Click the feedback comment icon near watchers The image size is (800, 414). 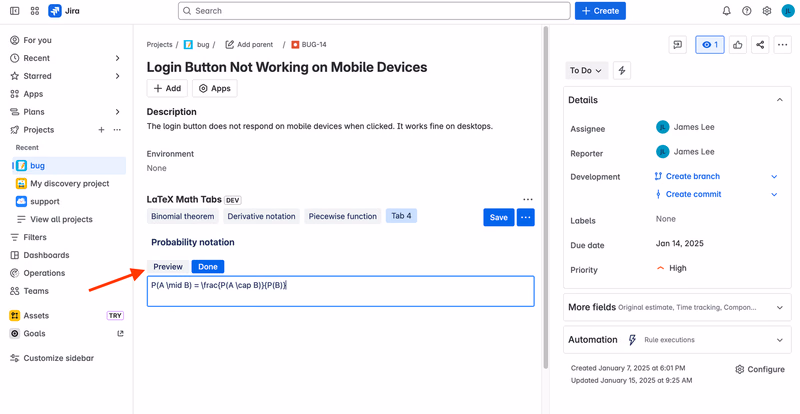click(678, 45)
